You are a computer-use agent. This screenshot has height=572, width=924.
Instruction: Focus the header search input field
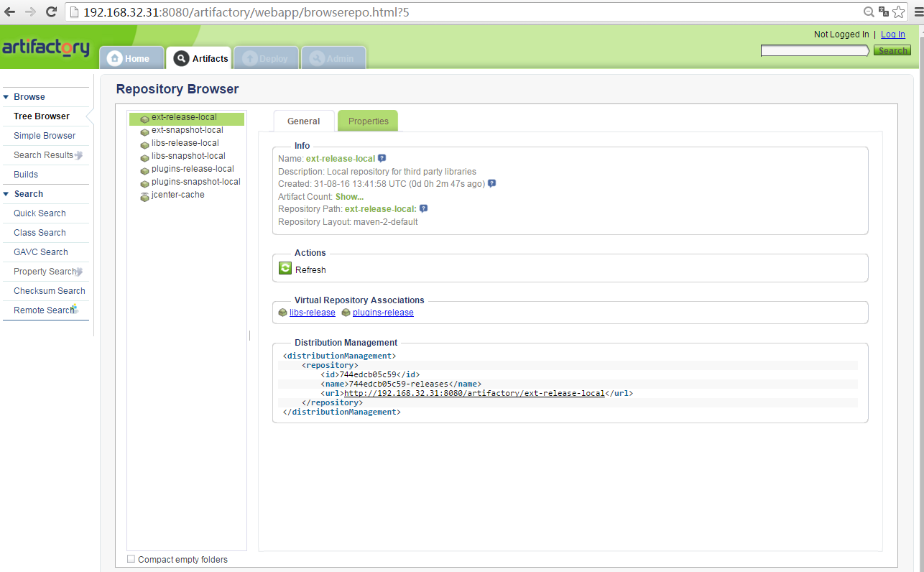coord(815,50)
